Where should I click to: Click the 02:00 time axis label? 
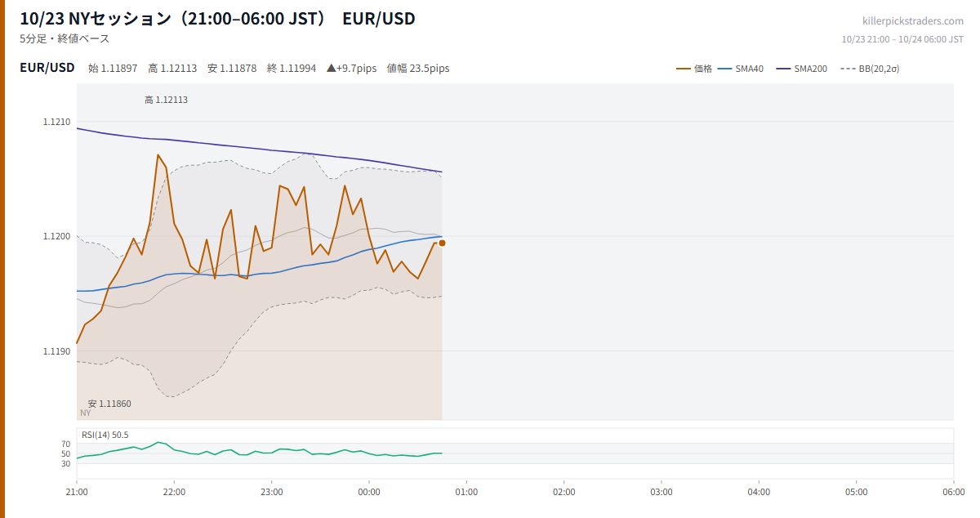tap(564, 492)
